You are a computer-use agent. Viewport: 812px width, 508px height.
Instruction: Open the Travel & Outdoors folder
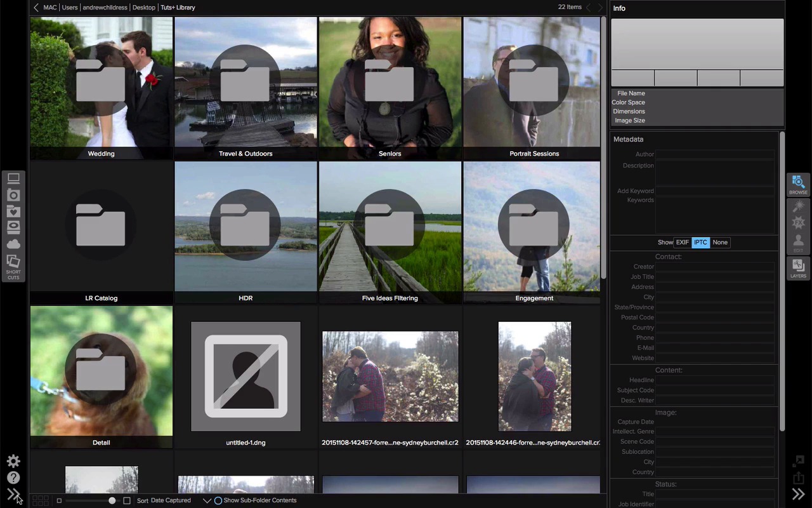(x=246, y=88)
